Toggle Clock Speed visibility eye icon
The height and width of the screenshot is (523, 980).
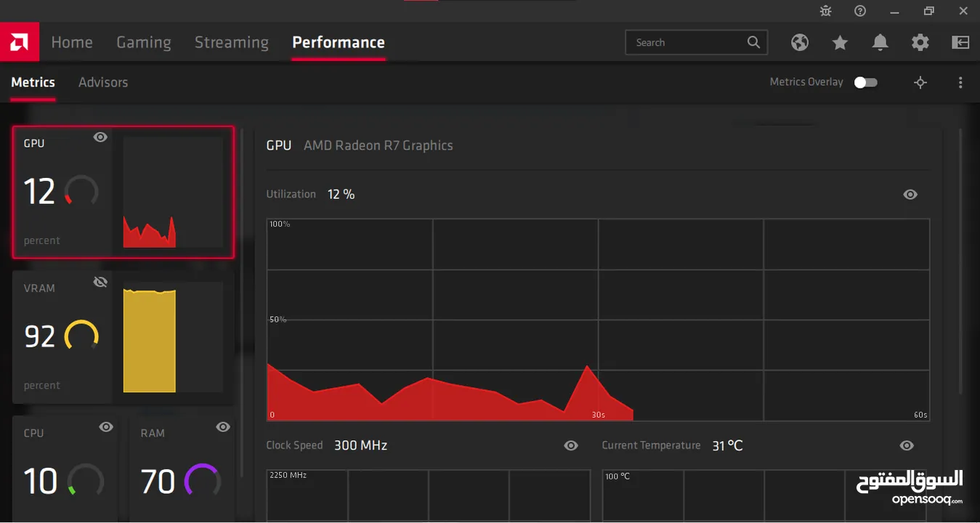pyautogui.click(x=571, y=445)
